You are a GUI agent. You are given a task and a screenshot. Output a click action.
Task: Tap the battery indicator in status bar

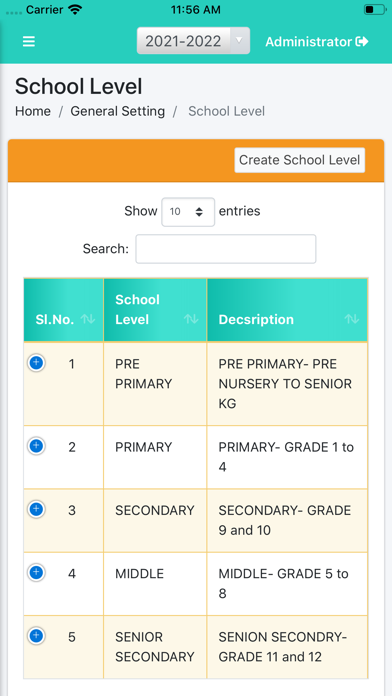375,10
